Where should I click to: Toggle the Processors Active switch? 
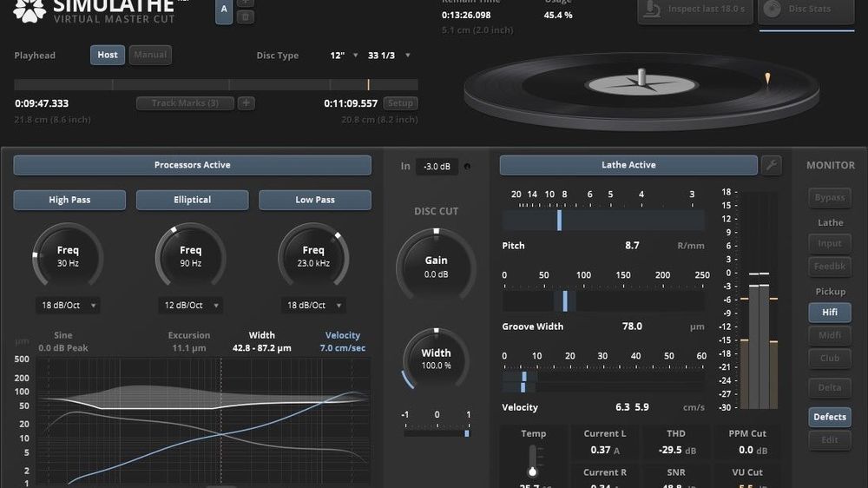(x=192, y=165)
